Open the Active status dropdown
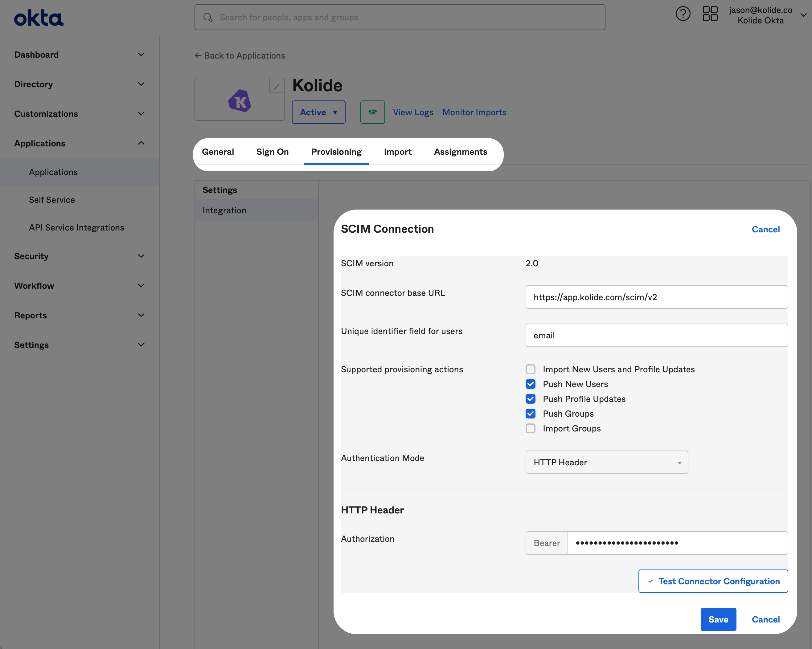This screenshot has height=649, width=812. coord(319,112)
